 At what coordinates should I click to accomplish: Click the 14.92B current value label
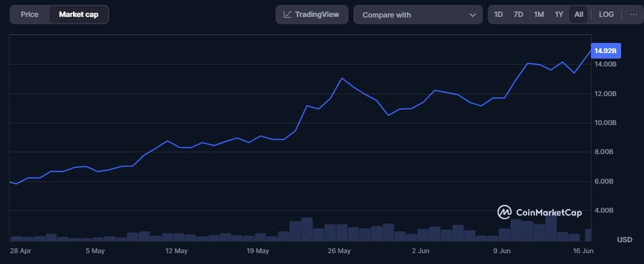(605, 51)
